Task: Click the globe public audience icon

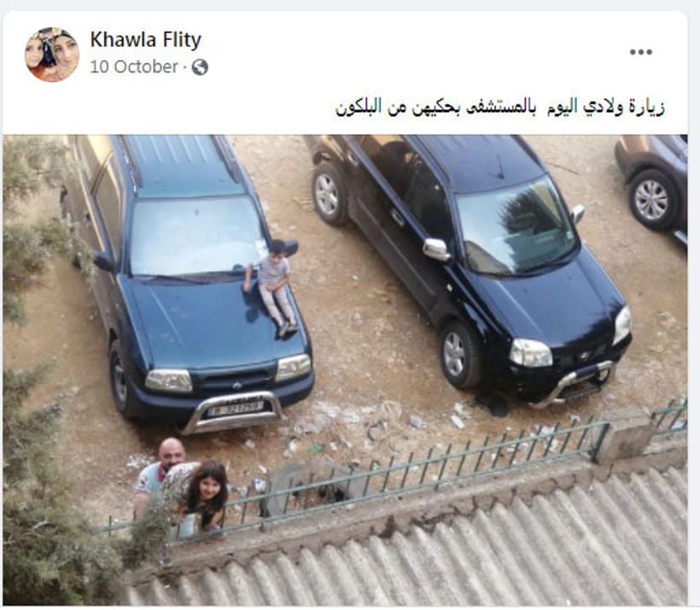Action: [200, 67]
